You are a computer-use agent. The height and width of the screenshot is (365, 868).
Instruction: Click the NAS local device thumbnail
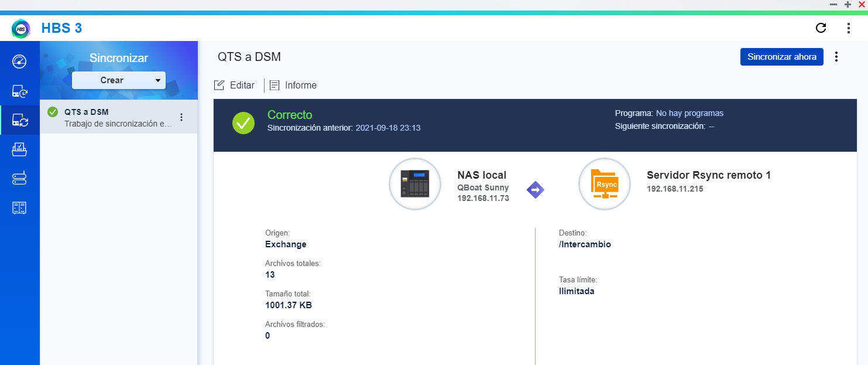tap(415, 184)
